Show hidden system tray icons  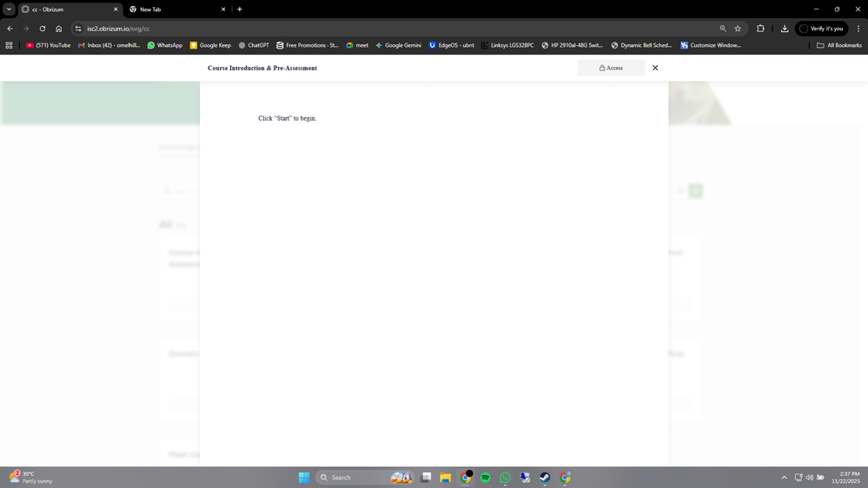coord(784,478)
